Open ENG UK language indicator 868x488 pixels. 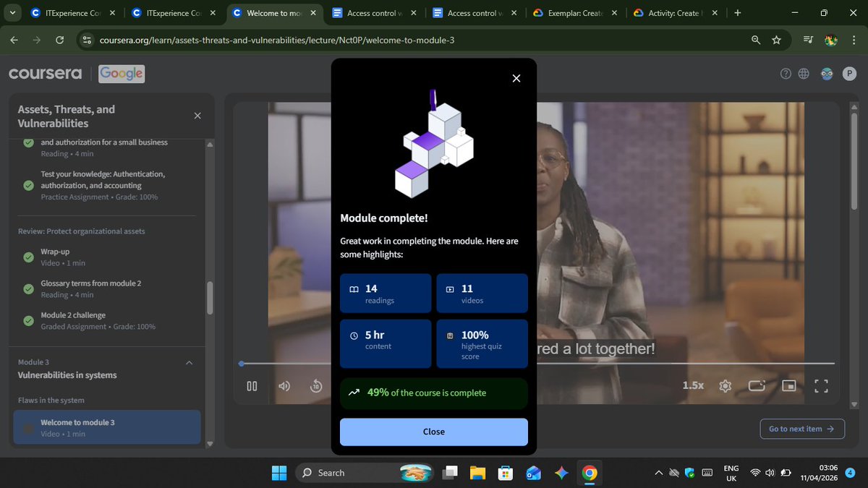(731, 473)
